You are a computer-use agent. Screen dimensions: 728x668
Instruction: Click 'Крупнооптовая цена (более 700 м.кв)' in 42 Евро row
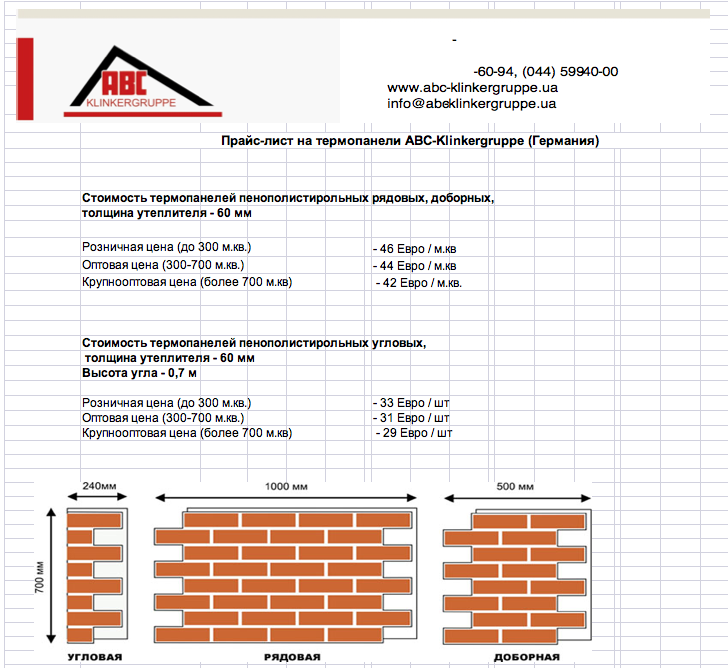coord(187,282)
